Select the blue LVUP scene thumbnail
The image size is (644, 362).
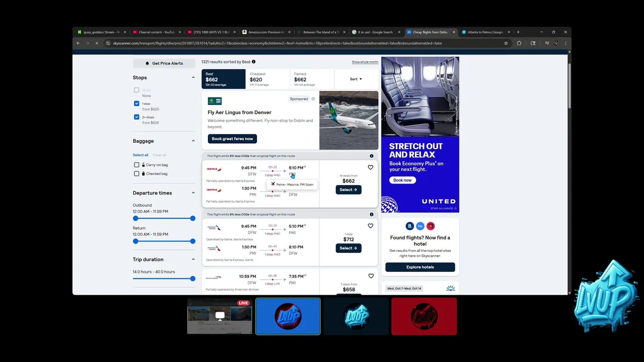coord(288,316)
